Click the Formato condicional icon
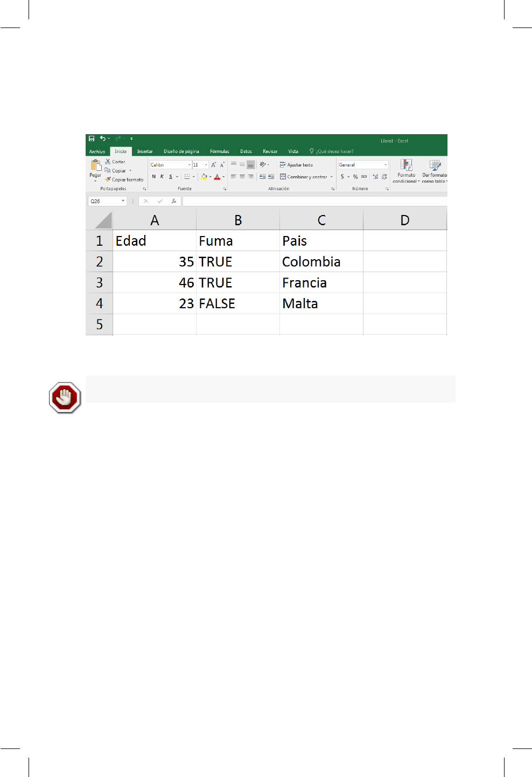532x777 pixels. point(406,165)
